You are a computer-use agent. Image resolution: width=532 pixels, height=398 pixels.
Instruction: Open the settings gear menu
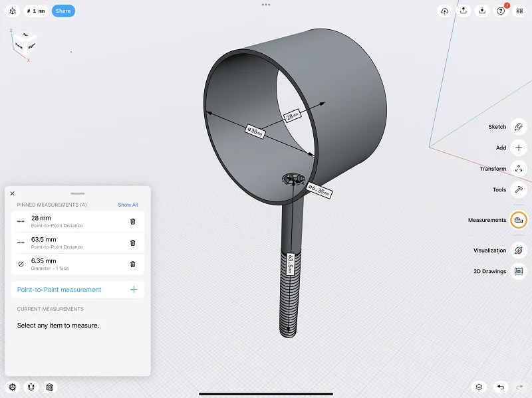click(12, 387)
